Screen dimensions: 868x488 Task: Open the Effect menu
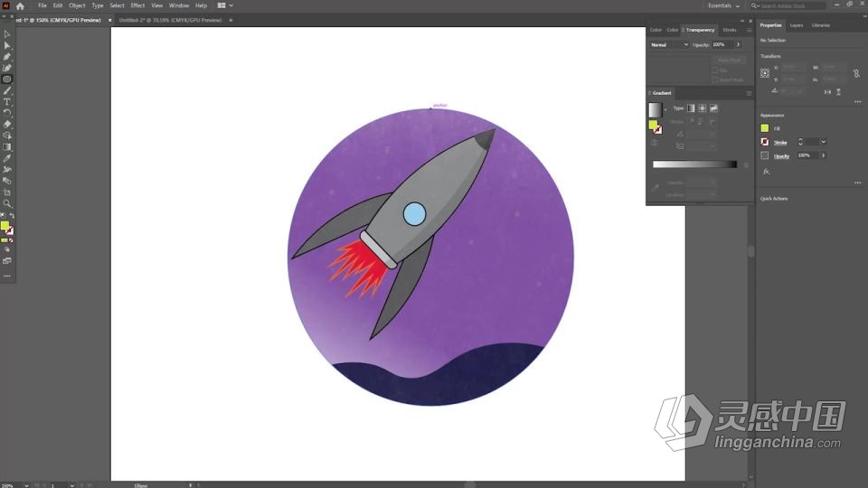[x=137, y=5]
